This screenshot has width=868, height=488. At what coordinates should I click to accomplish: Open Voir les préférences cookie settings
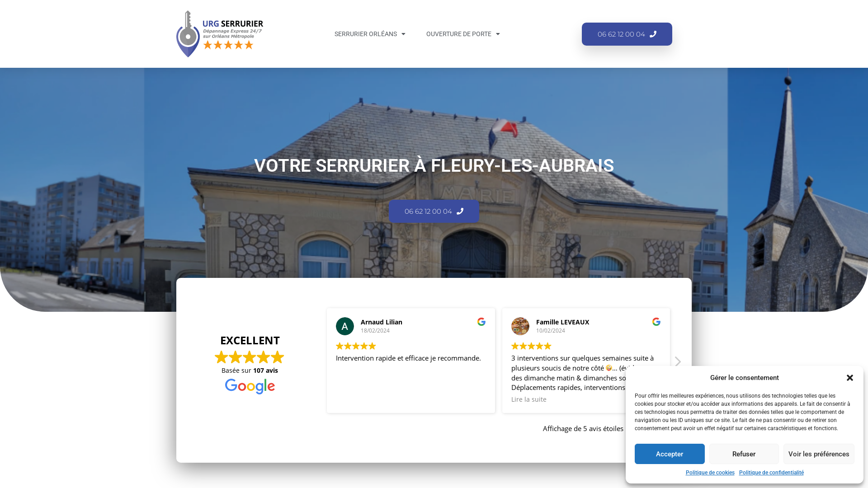(819, 454)
